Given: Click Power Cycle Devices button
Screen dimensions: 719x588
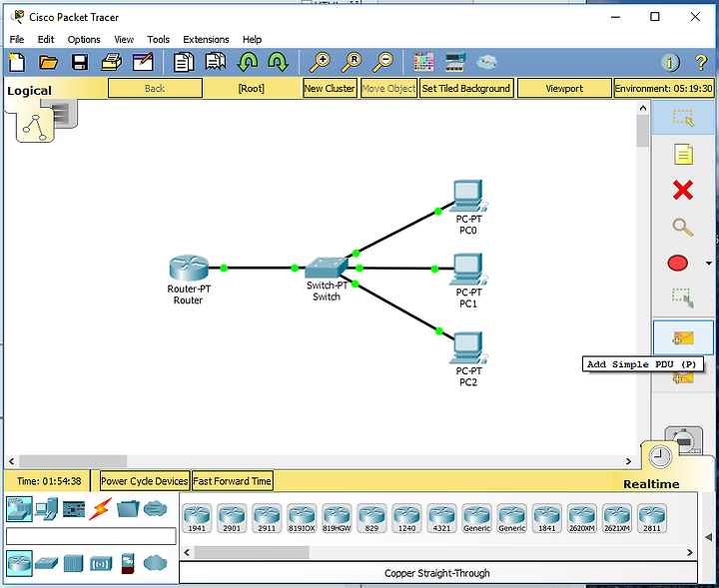Looking at the screenshot, I should coord(145,481).
